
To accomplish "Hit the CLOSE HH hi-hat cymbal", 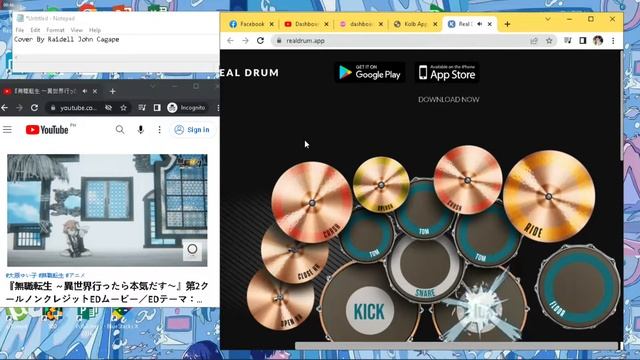I will [294, 255].
